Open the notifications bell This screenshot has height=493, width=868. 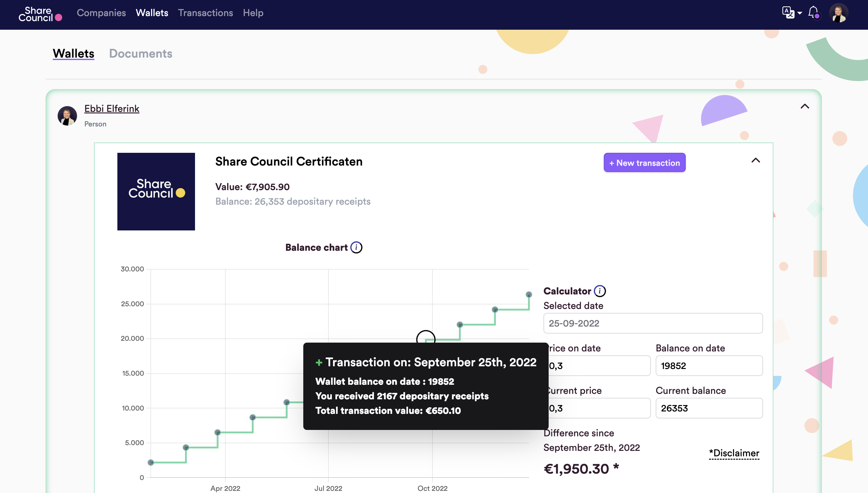click(814, 13)
